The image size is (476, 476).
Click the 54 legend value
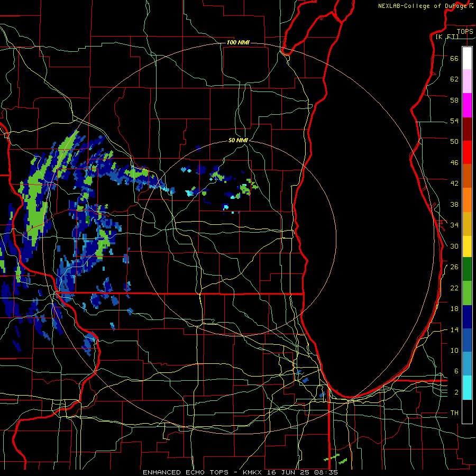[x=454, y=121]
